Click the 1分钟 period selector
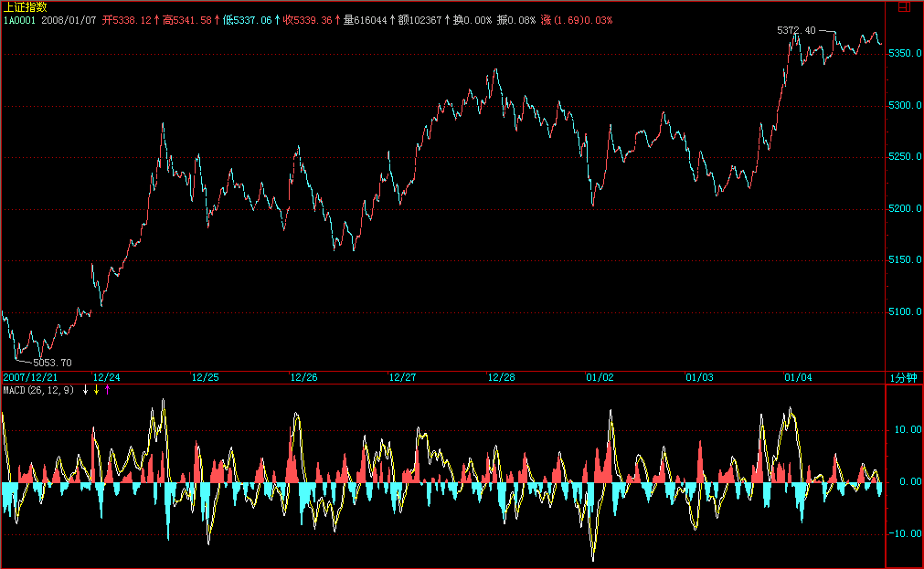The height and width of the screenshot is (569, 924). point(902,377)
